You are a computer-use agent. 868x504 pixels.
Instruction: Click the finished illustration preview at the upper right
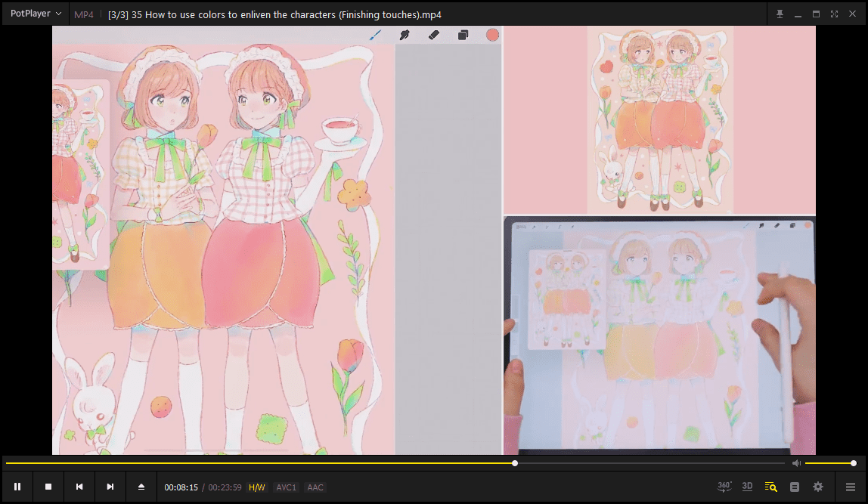pos(660,119)
